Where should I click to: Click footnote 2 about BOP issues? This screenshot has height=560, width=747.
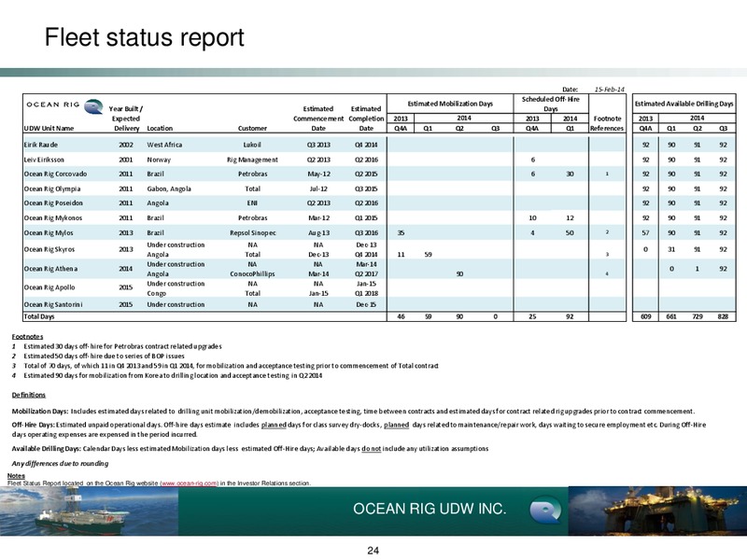click(98, 356)
